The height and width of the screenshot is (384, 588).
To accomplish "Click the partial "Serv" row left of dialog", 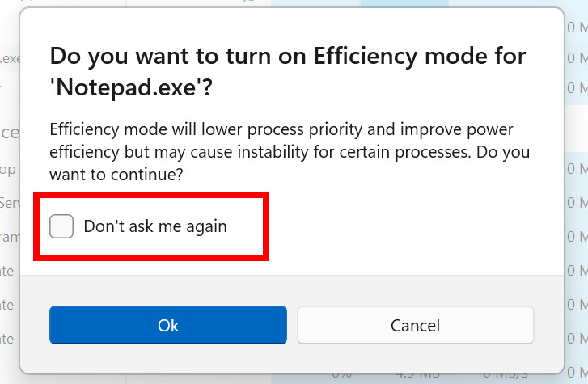I will (x=10, y=202).
